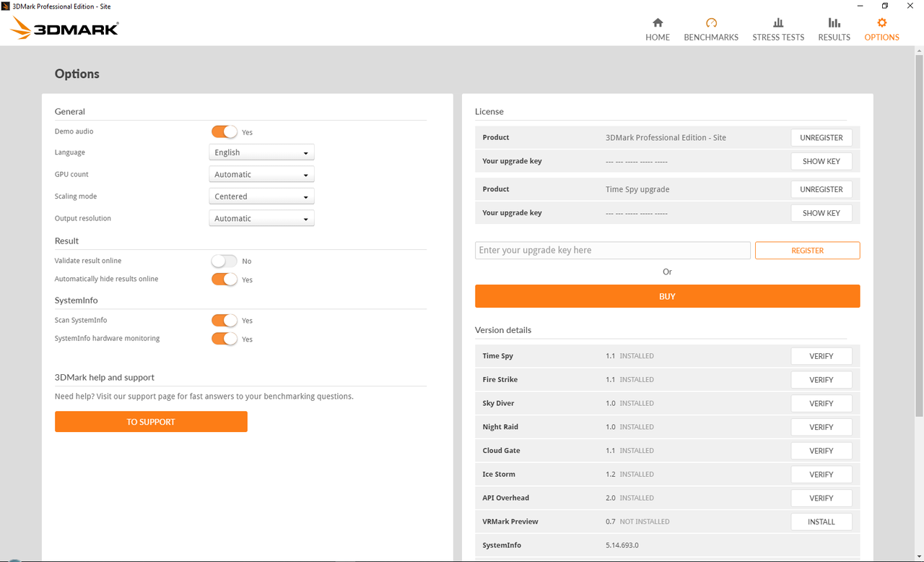Click the vertical scrollbar thumb
The width and height of the screenshot is (924, 562).
coord(919,235)
